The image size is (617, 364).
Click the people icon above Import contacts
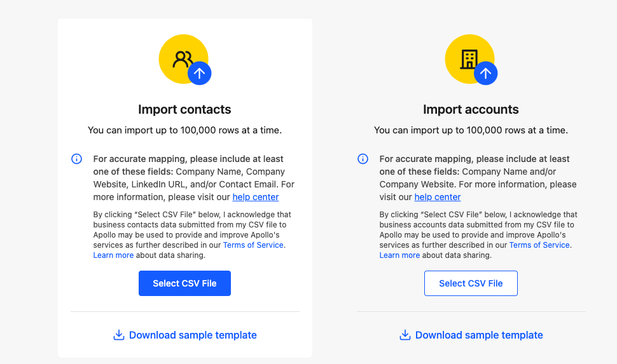pos(182,59)
